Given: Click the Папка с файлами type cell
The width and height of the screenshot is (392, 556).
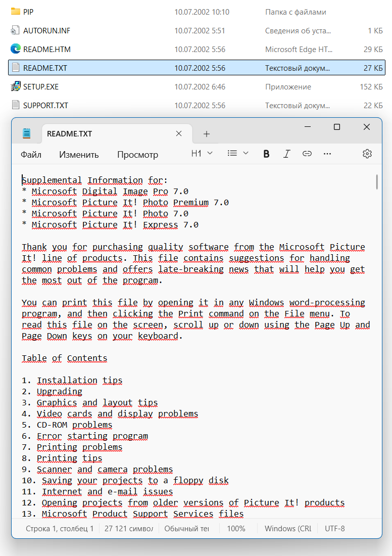Looking at the screenshot, I should 296,12.
